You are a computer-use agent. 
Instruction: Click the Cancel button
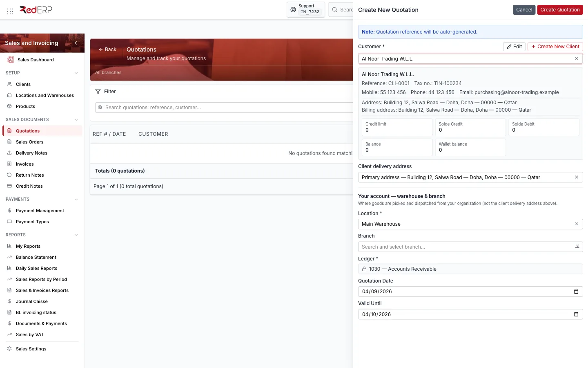click(x=524, y=10)
